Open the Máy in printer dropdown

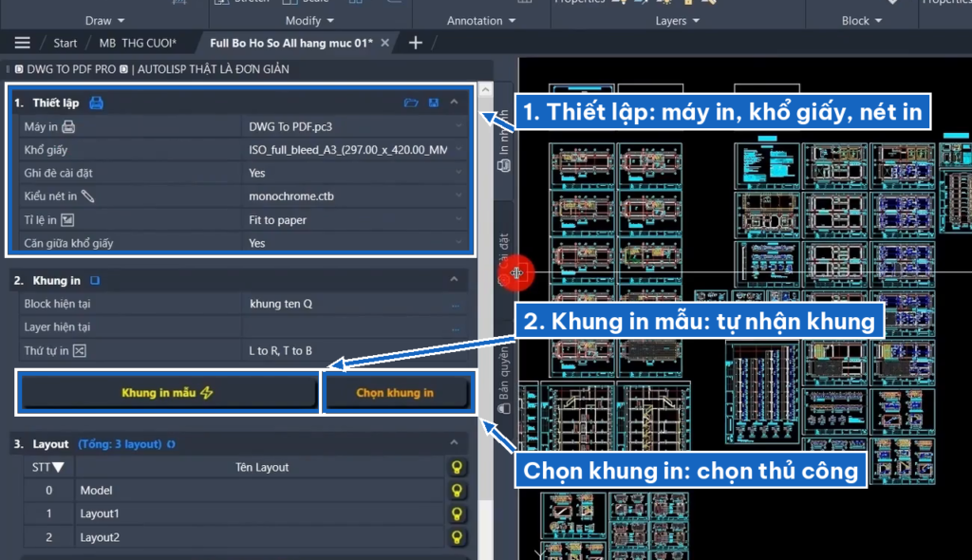point(458,126)
